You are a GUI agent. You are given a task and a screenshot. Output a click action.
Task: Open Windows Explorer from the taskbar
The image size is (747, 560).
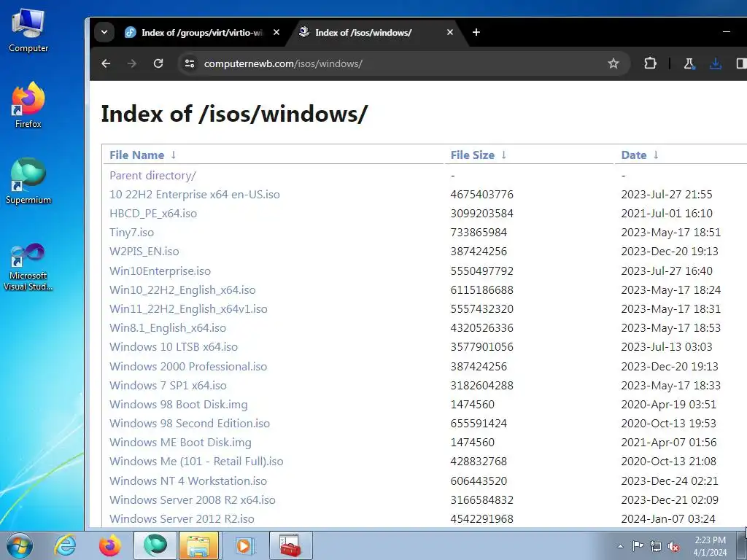coord(198,545)
